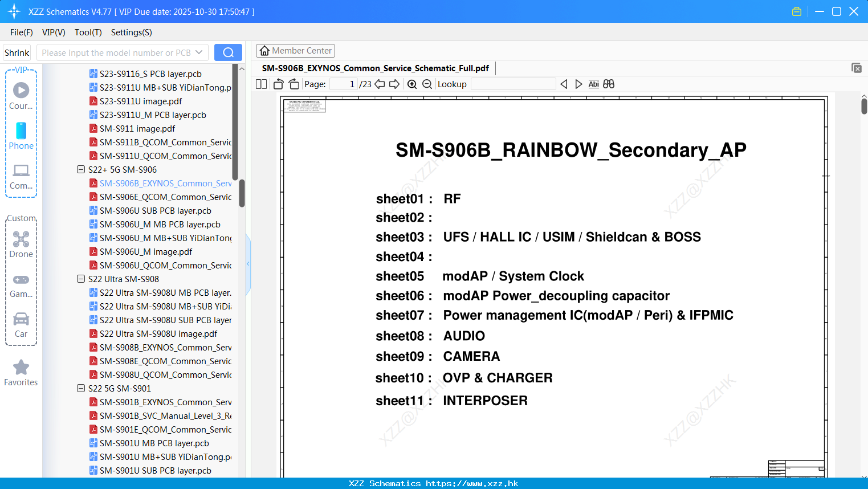Click the blue search magnifier button
Viewport: 868px width, 489px height.
(x=228, y=52)
